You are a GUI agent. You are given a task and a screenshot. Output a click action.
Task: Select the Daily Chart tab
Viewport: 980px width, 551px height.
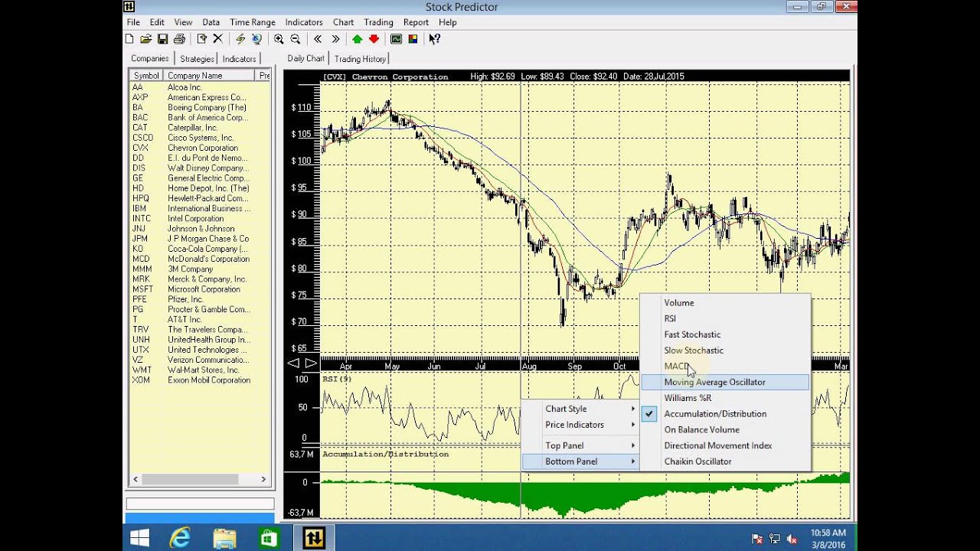pos(305,58)
